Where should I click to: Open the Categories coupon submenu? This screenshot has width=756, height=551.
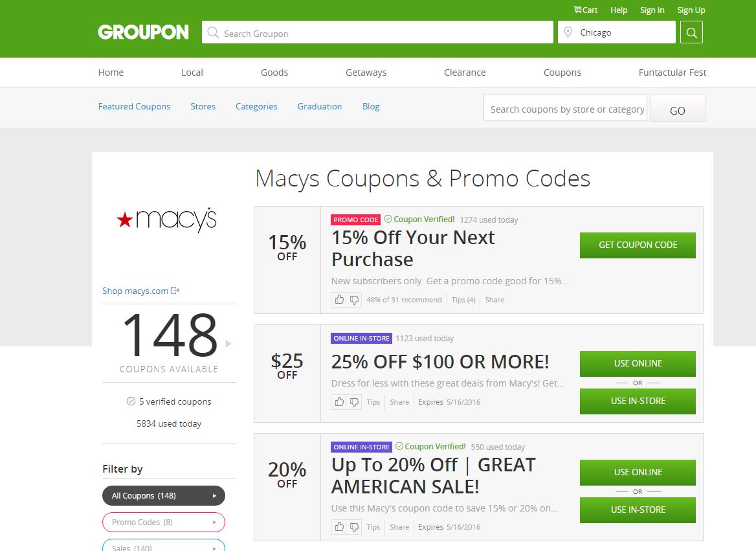coord(256,106)
